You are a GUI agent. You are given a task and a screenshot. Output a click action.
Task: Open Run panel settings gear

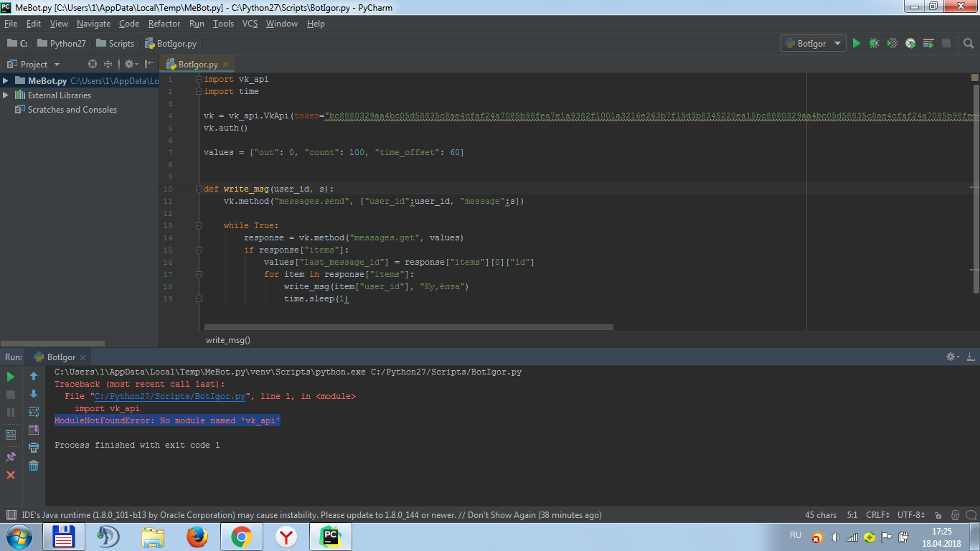point(953,357)
